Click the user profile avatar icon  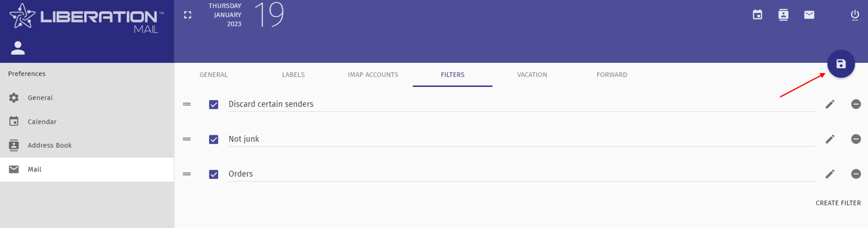(x=18, y=48)
